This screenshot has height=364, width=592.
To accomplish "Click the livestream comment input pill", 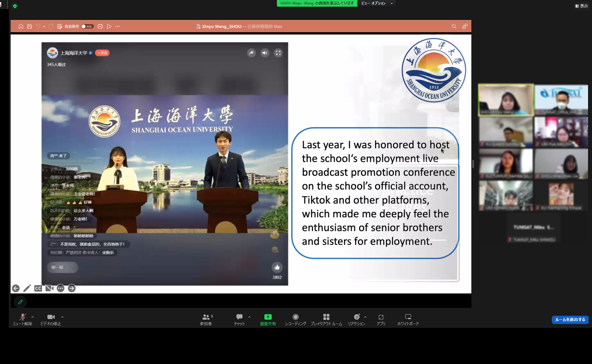I will (63, 267).
